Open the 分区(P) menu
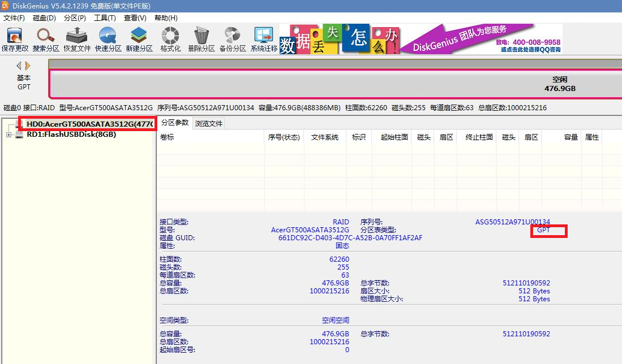622x364 pixels. point(75,18)
